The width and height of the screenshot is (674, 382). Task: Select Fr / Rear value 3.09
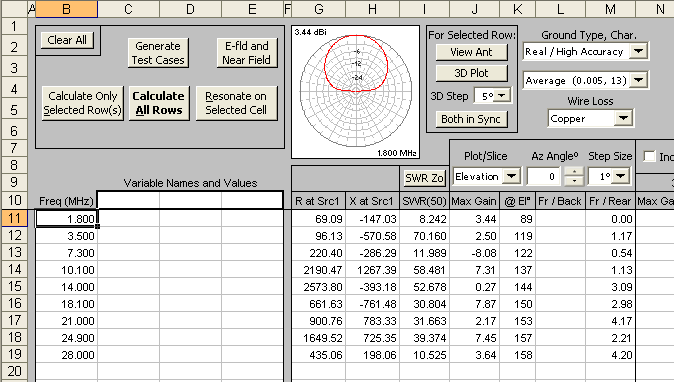610,287
